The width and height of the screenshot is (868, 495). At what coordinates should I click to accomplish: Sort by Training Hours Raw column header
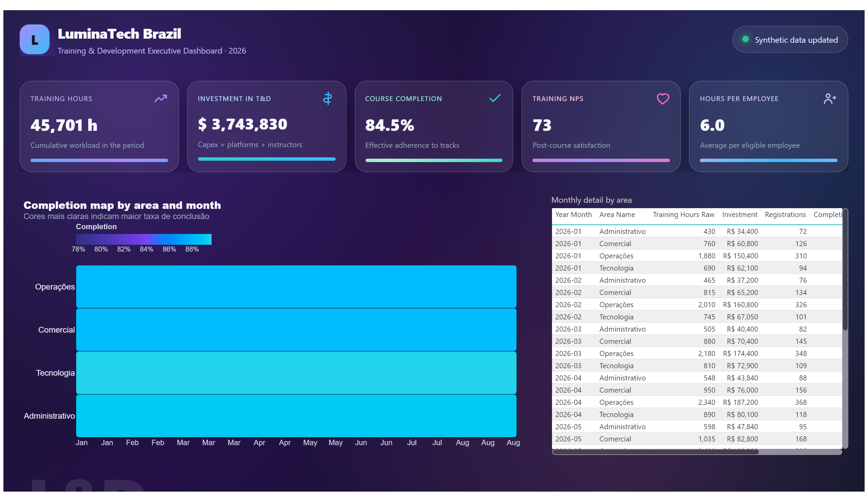683,215
